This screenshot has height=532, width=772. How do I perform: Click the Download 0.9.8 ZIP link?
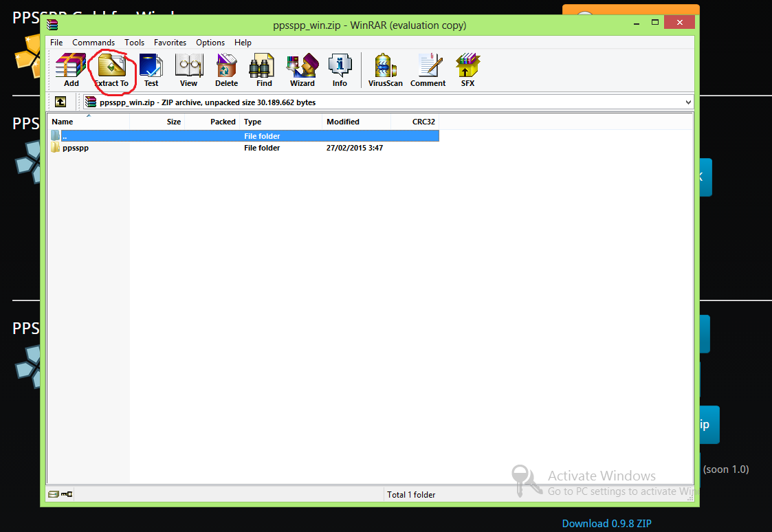[606, 524]
